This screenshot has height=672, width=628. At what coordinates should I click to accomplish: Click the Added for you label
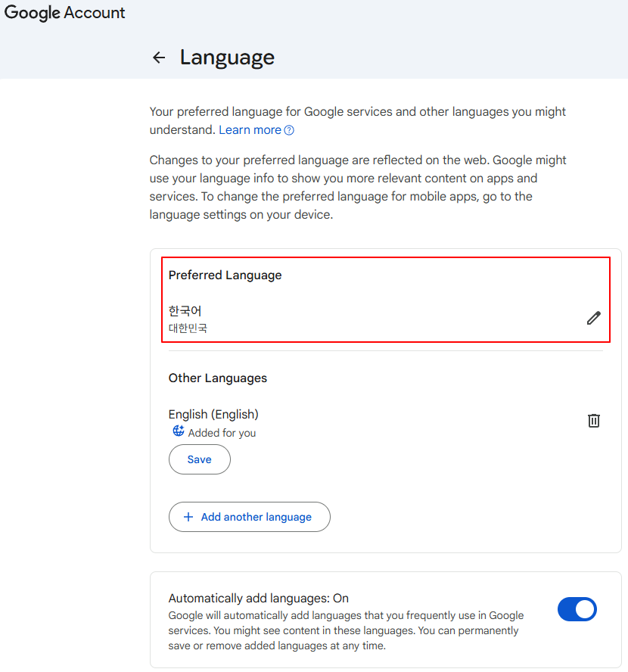coord(222,433)
